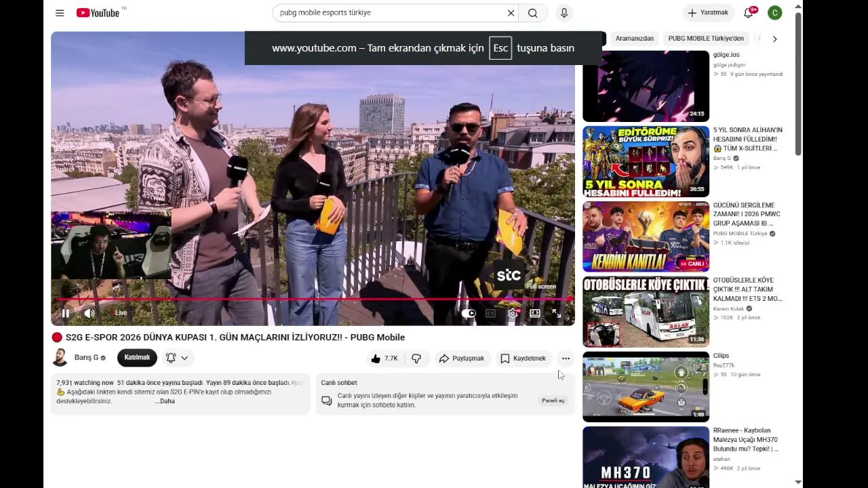Pause the live video
The height and width of the screenshot is (488, 868).
[x=65, y=313]
